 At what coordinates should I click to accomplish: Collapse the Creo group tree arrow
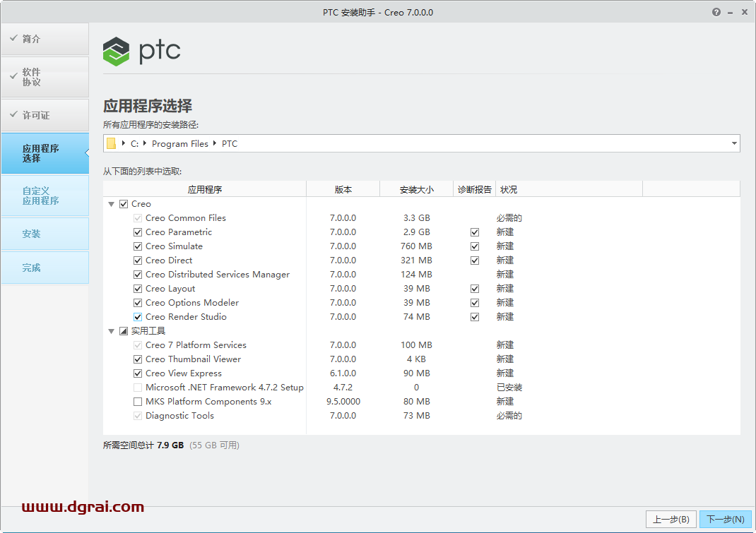tap(112, 204)
